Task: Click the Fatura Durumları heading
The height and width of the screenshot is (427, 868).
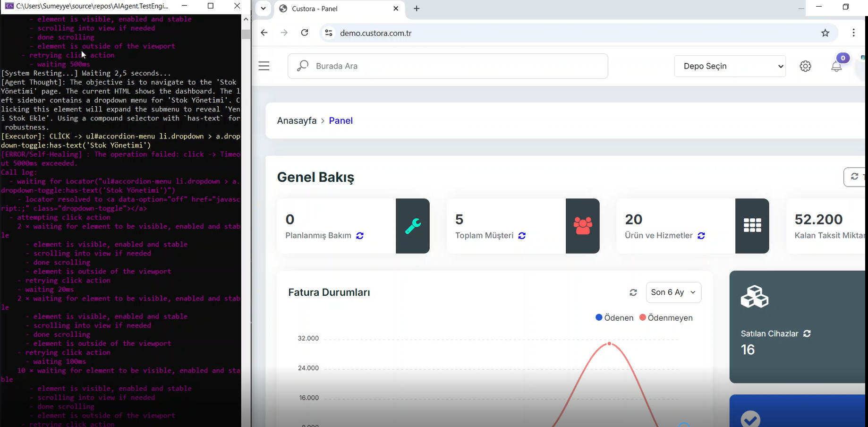Action: [329, 292]
